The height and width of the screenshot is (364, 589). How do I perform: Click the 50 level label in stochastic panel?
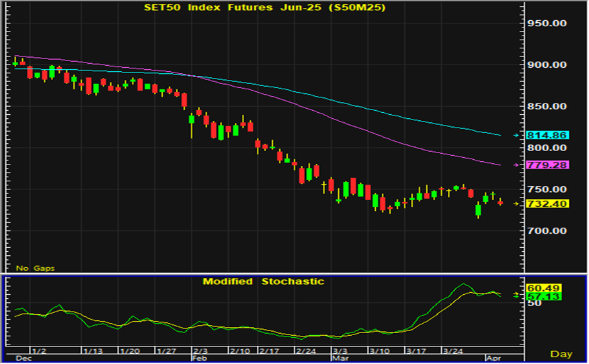pos(535,303)
